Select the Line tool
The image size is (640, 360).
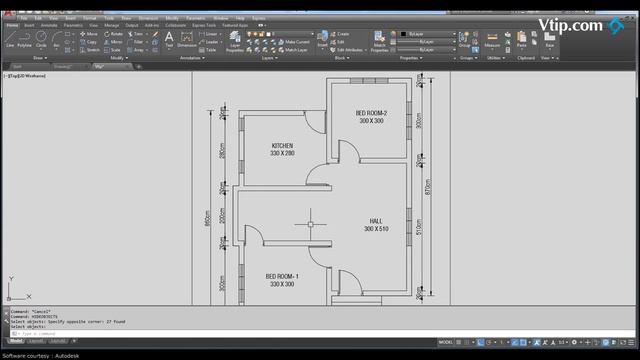click(x=10, y=39)
